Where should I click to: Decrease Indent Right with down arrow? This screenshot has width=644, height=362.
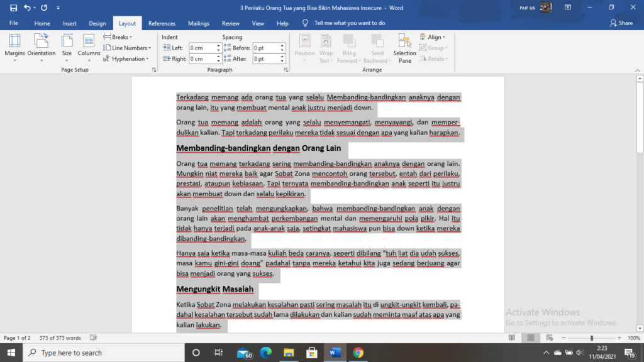click(x=218, y=61)
